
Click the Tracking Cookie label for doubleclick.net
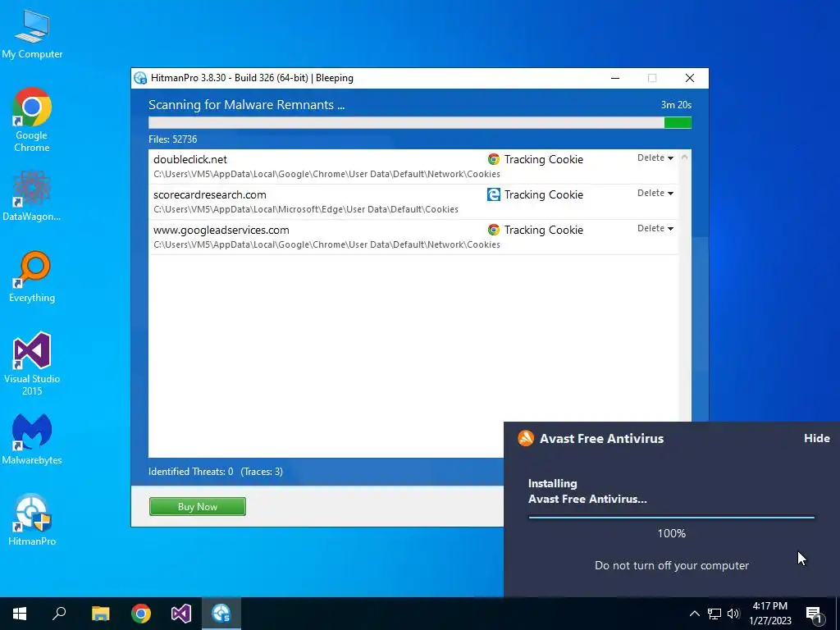point(543,160)
